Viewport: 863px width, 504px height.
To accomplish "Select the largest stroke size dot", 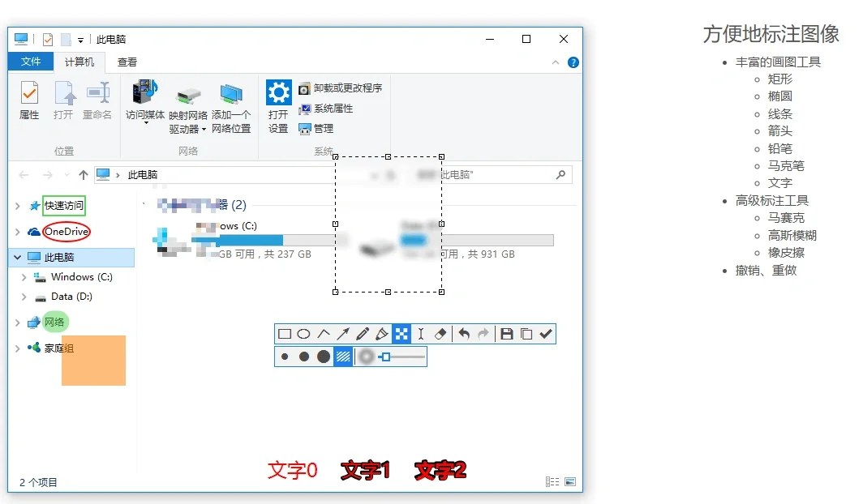I will tap(324, 356).
